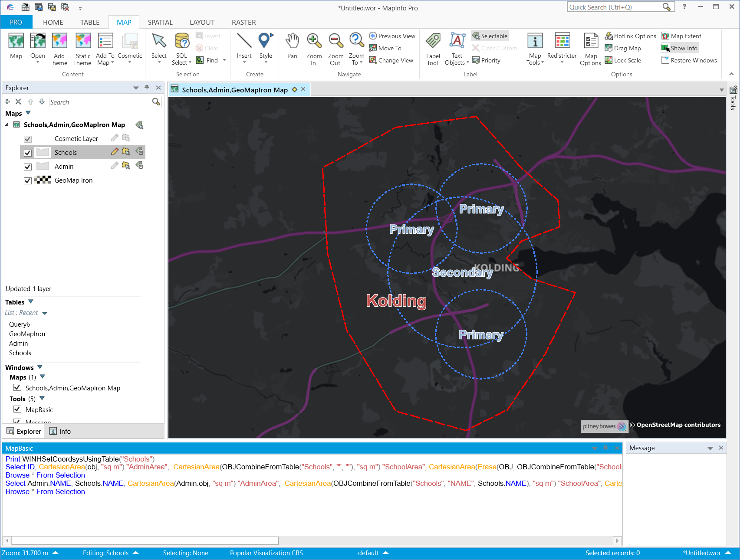This screenshot has height=560, width=740.
Task: Move layer down with Explorer arrow icon
Action: pyautogui.click(x=42, y=102)
